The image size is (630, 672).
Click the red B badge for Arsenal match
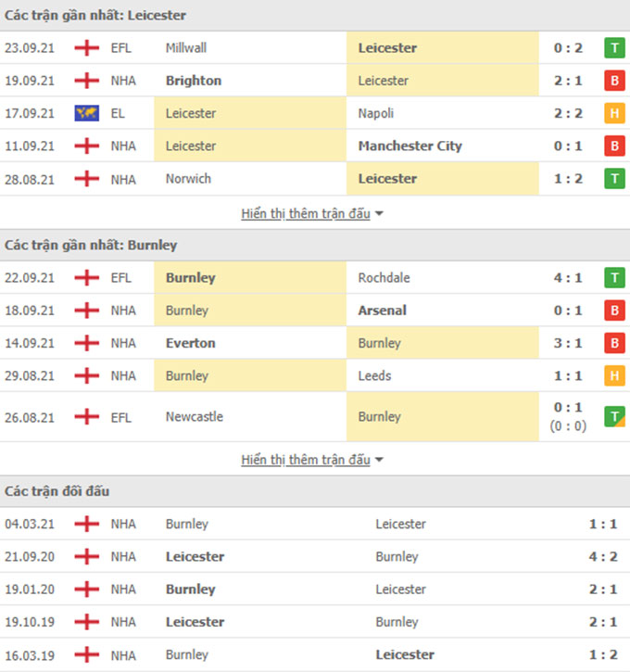(614, 311)
